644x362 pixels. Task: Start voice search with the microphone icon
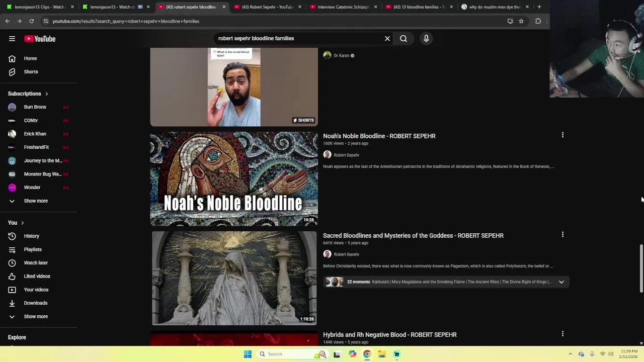pos(426,38)
